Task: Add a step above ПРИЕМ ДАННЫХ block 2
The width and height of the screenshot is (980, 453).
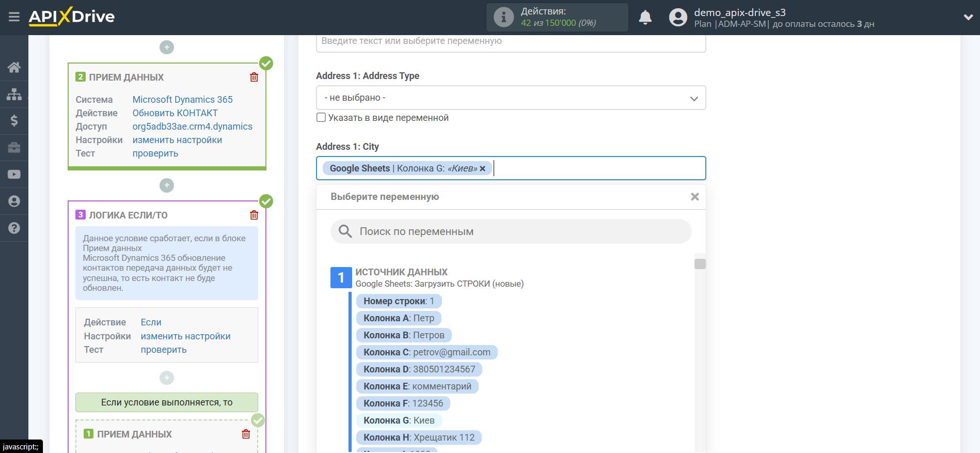Action: coord(167,47)
